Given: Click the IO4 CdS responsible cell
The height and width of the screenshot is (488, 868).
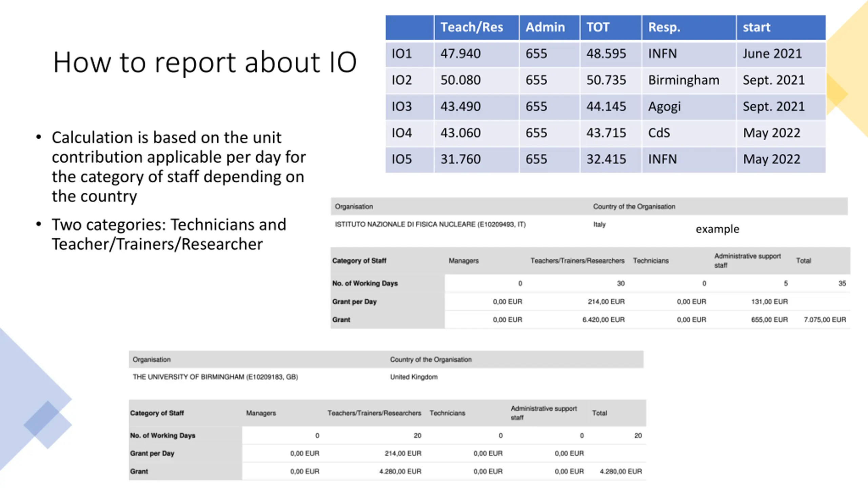Looking at the screenshot, I should [x=689, y=133].
